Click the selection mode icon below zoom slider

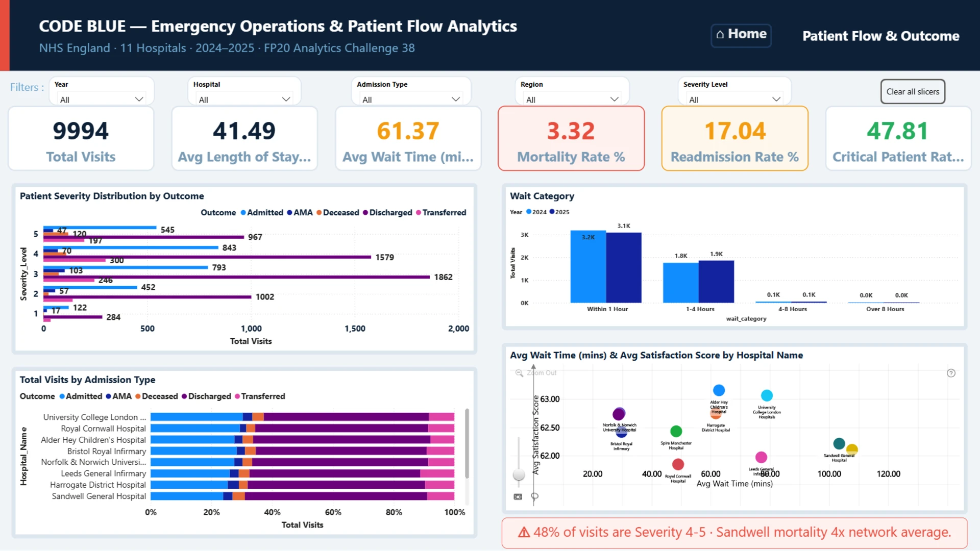tap(518, 496)
